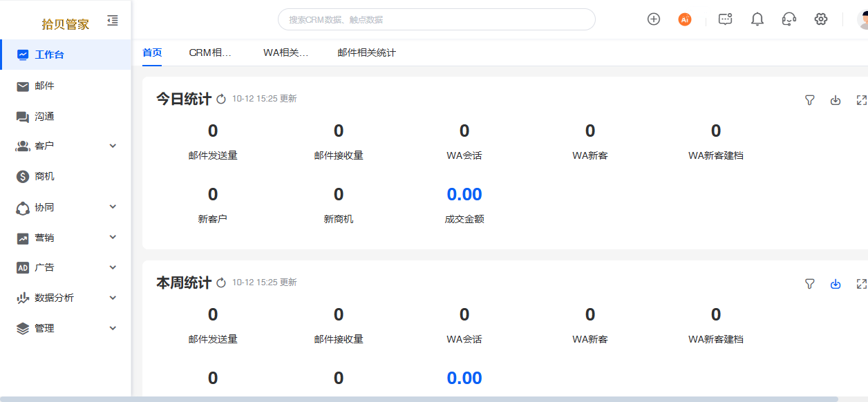
Task: Click the 数据分析 bar chart icon
Action: [x=23, y=298]
